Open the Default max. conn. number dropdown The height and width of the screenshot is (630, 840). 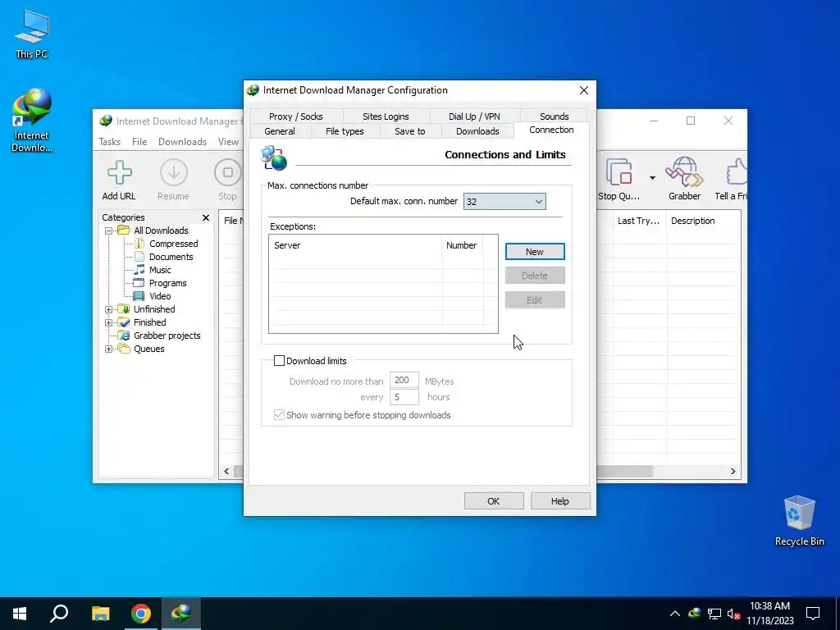click(x=504, y=202)
